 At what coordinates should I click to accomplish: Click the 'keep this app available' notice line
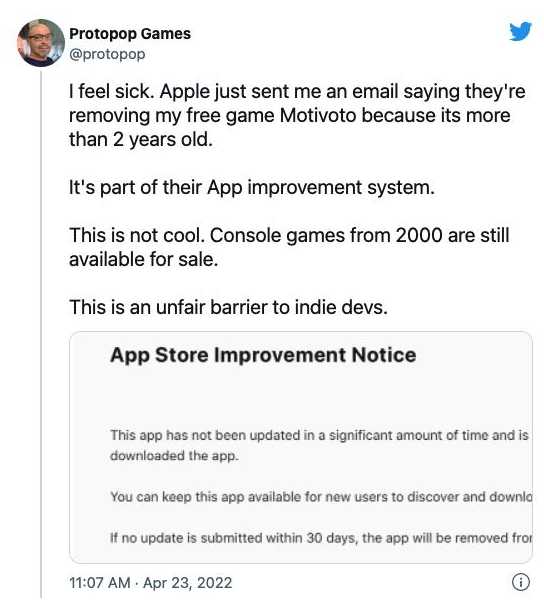pos(321,497)
